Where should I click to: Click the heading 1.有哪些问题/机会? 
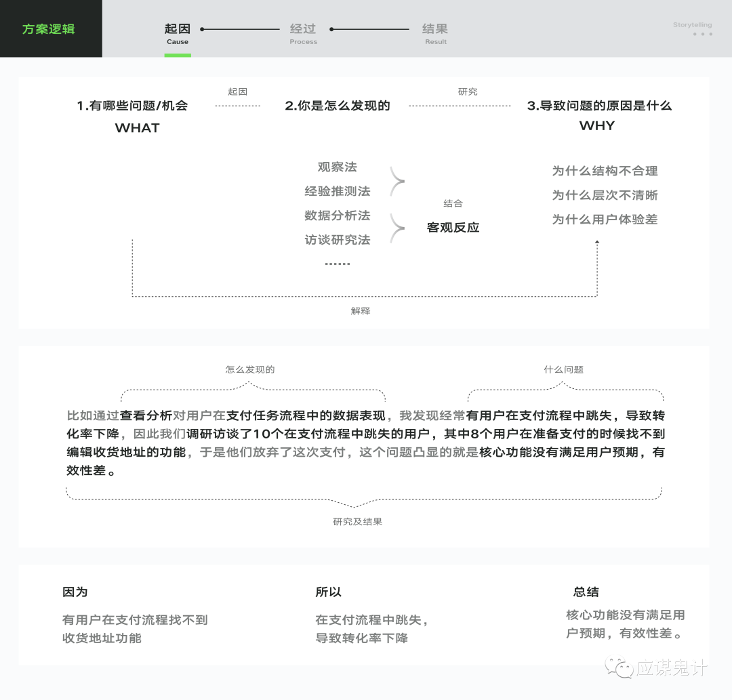point(133,106)
